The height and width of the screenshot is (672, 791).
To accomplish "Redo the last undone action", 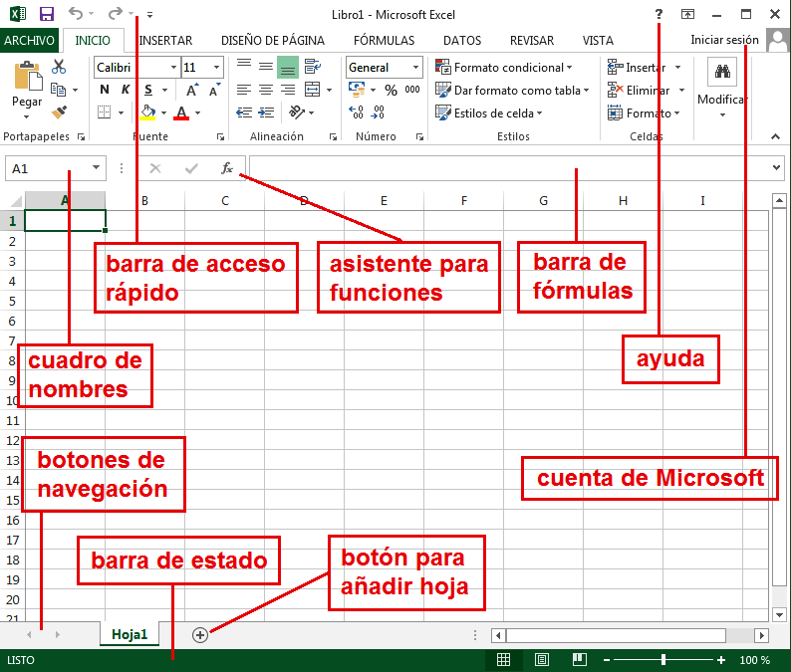I will tap(116, 14).
